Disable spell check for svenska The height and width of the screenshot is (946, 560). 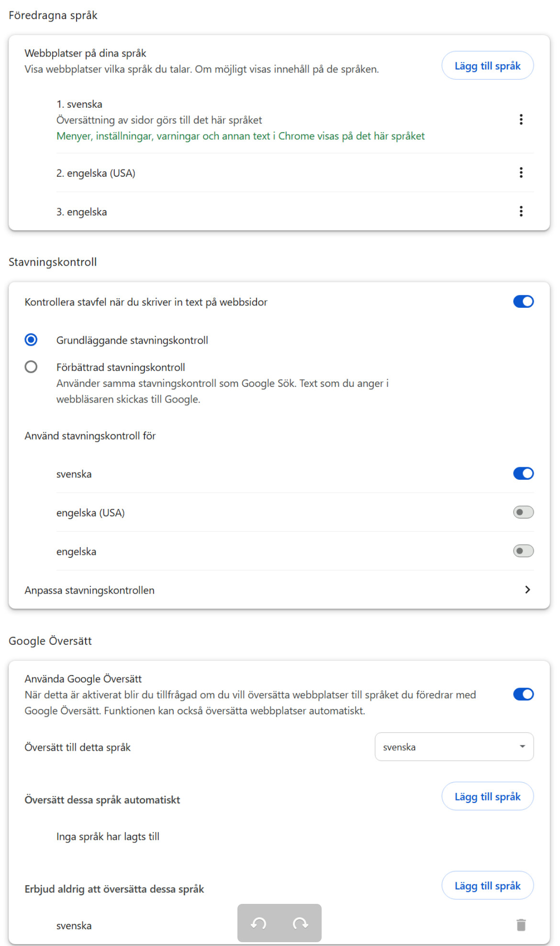(x=523, y=473)
